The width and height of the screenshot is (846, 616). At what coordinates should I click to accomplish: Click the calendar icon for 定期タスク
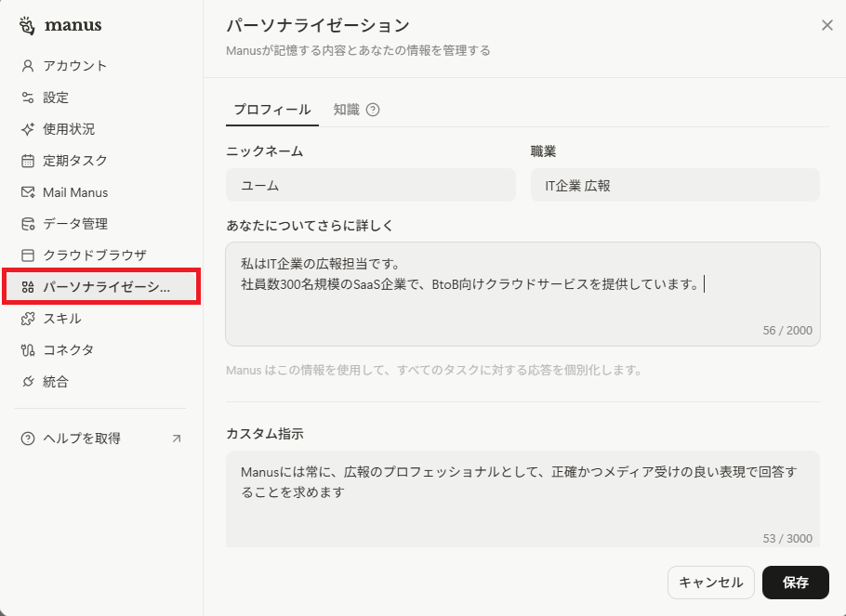click(28, 161)
